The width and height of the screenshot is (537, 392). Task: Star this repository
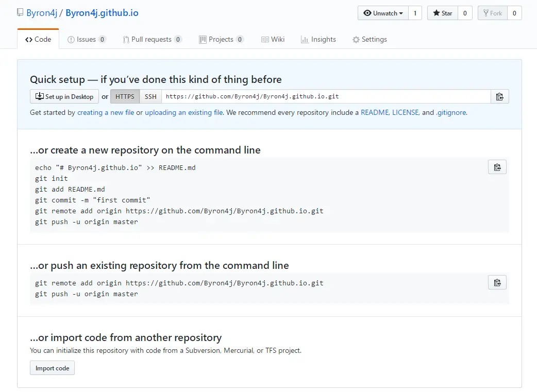tap(443, 13)
